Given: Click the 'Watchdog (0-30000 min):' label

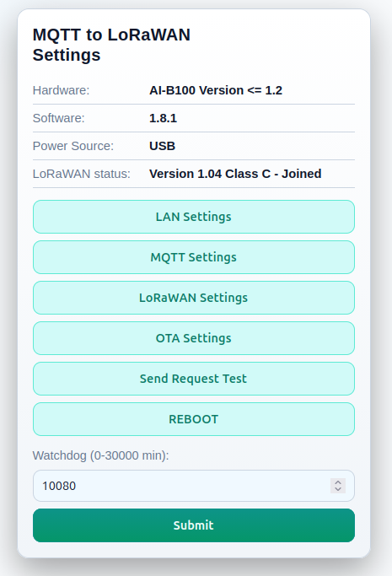Looking at the screenshot, I should (x=101, y=455).
